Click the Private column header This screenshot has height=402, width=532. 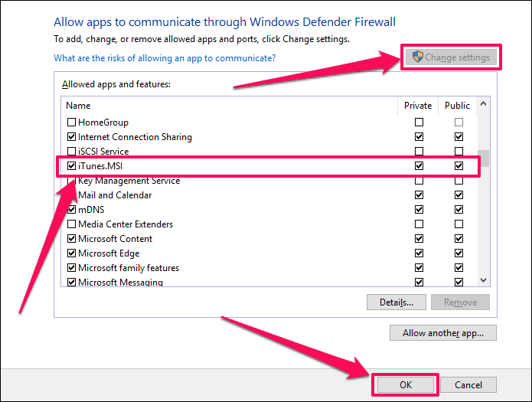[418, 106]
